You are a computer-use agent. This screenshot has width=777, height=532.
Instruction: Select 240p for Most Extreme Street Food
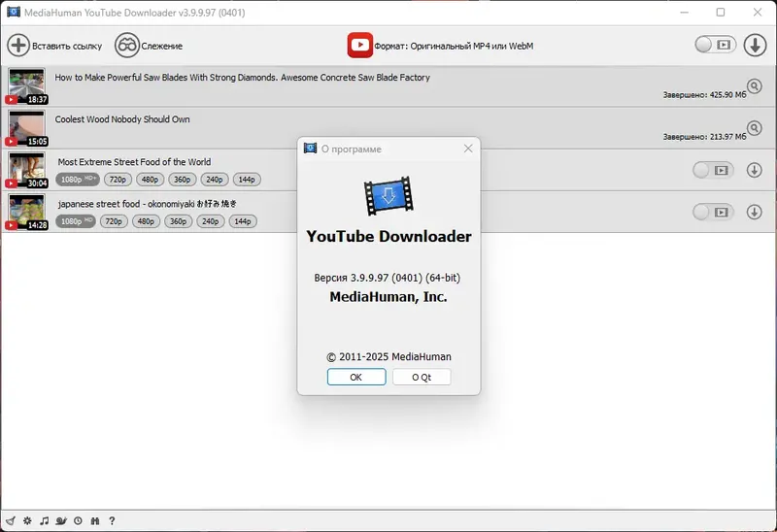click(215, 180)
